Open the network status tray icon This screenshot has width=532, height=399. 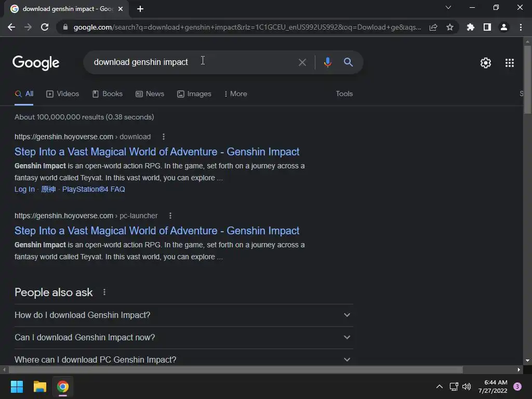pyautogui.click(x=454, y=387)
